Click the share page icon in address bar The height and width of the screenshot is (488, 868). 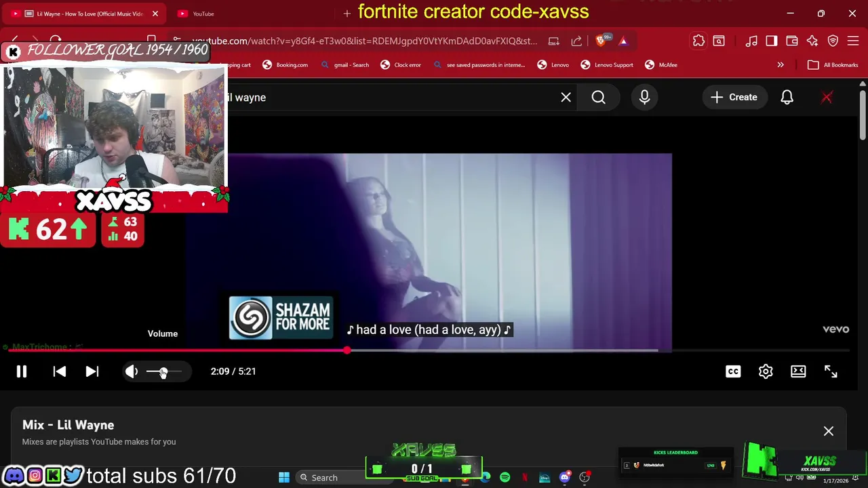[576, 41]
